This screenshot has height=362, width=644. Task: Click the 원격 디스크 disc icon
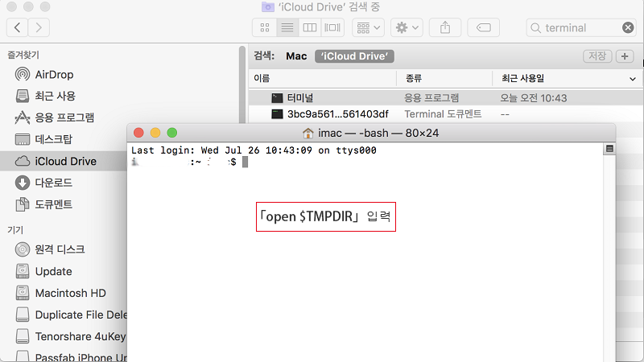pos(23,249)
